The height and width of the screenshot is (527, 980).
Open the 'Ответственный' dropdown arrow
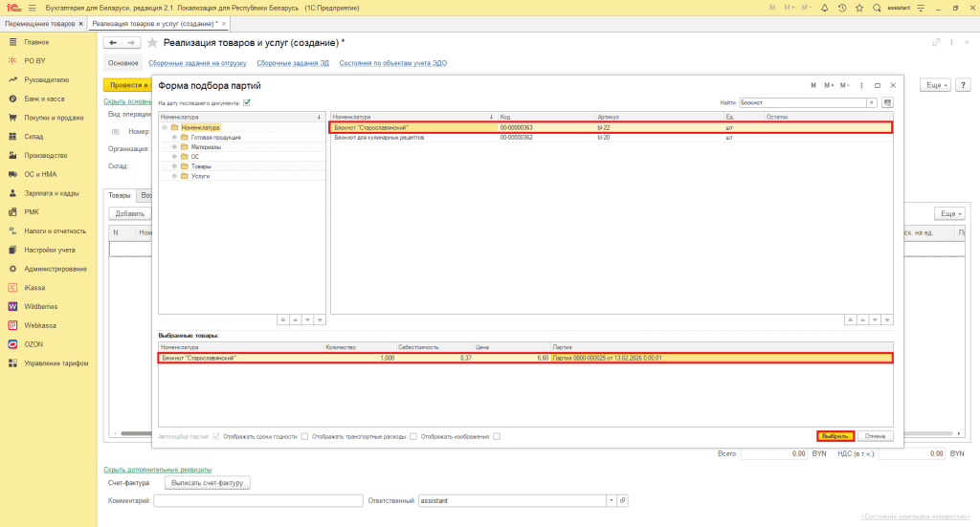tap(610, 500)
